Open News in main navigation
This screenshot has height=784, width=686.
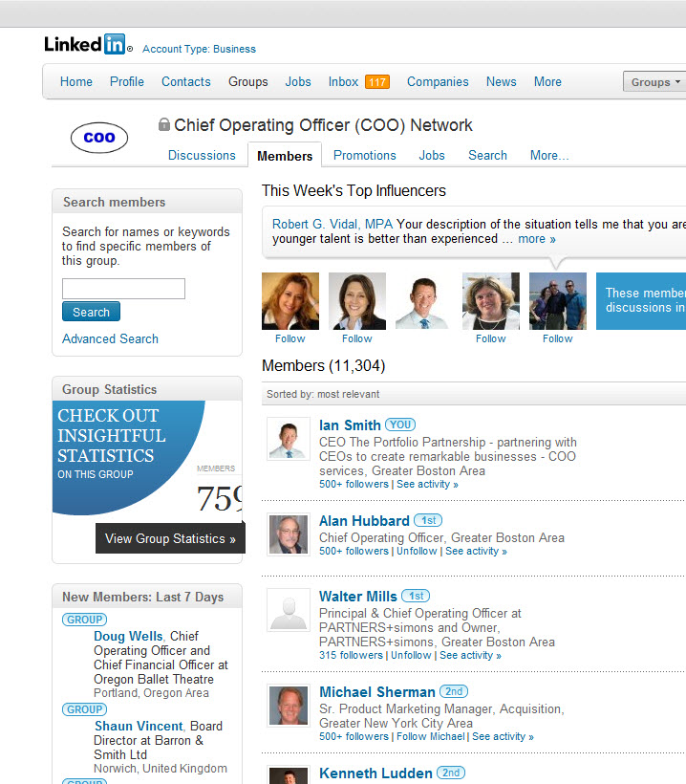[502, 81]
